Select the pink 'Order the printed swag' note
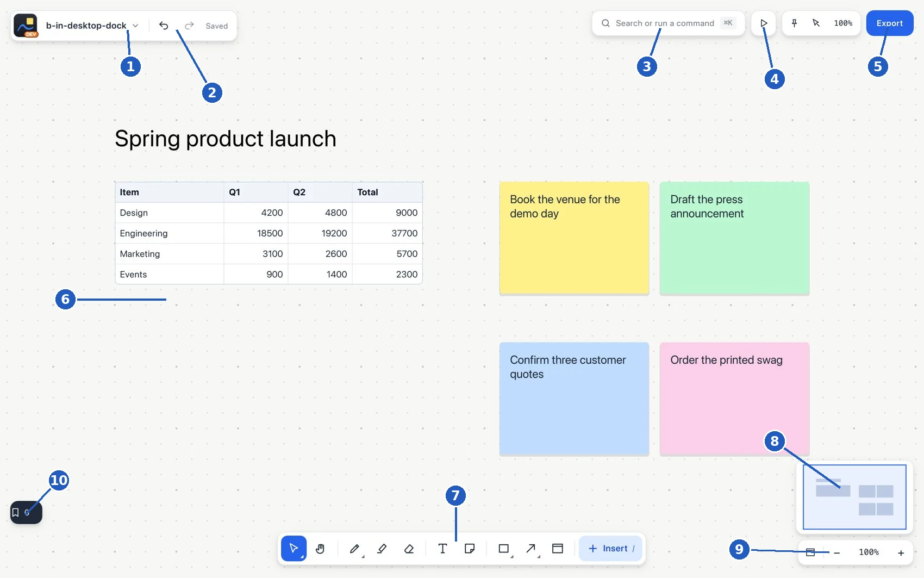 point(734,399)
